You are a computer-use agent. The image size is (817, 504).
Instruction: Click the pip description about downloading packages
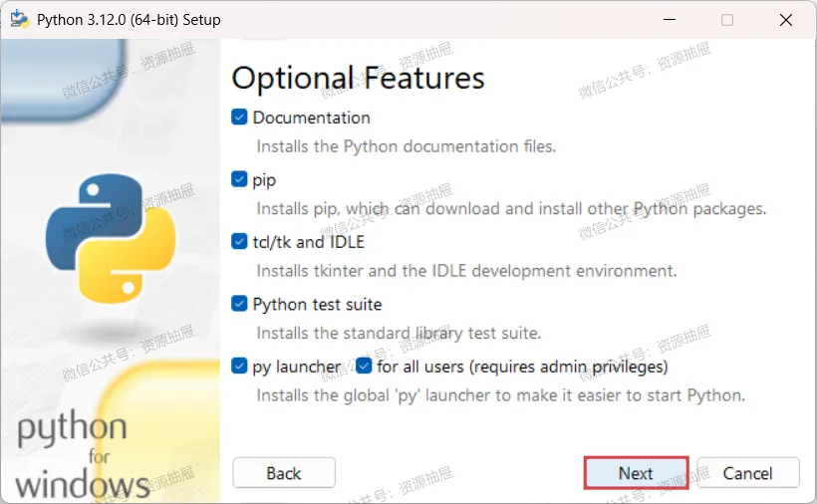(x=511, y=209)
